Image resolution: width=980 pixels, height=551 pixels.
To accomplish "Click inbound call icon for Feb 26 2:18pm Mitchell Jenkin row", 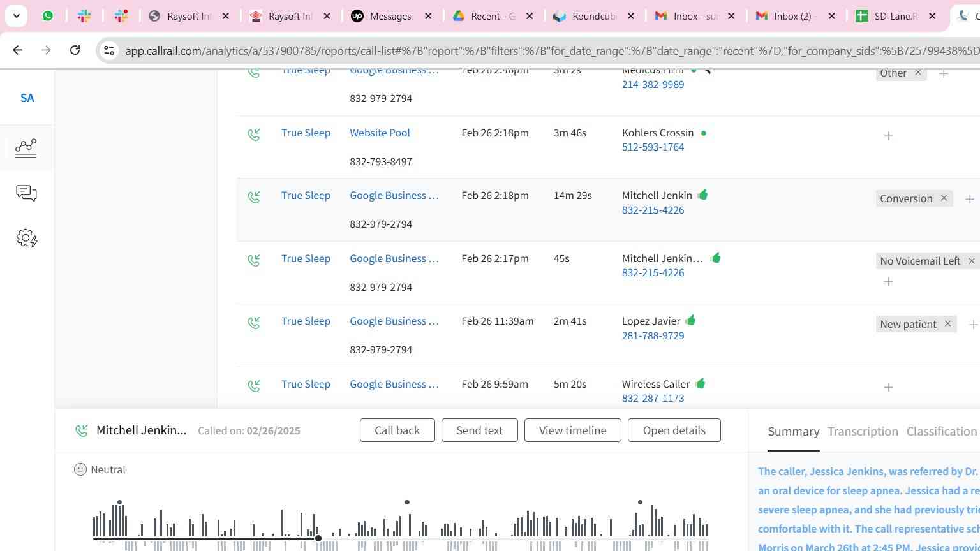I will [254, 197].
